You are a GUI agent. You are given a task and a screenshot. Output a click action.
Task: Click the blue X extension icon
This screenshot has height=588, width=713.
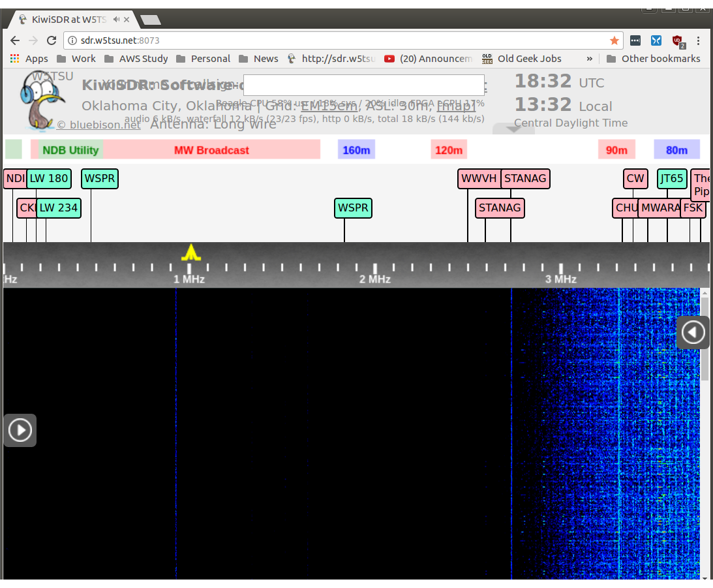656,40
